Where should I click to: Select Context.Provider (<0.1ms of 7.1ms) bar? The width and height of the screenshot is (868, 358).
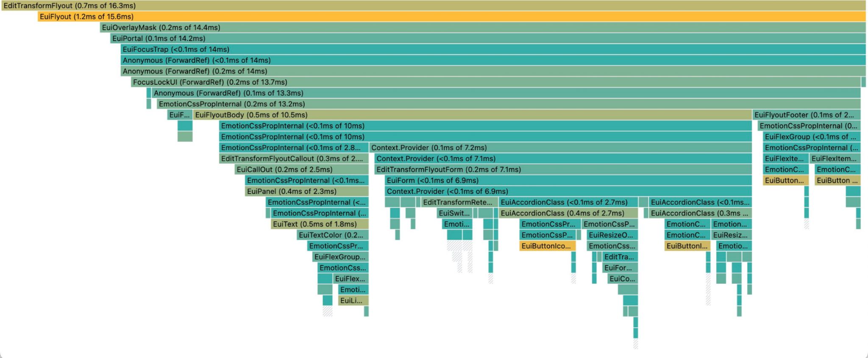tap(563, 159)
